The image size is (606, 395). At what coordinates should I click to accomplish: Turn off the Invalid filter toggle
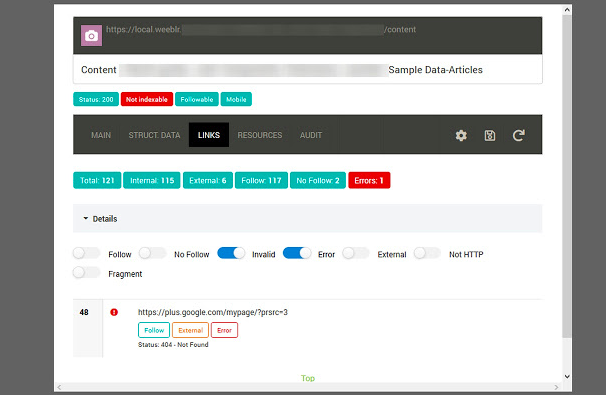pos(231,254)
